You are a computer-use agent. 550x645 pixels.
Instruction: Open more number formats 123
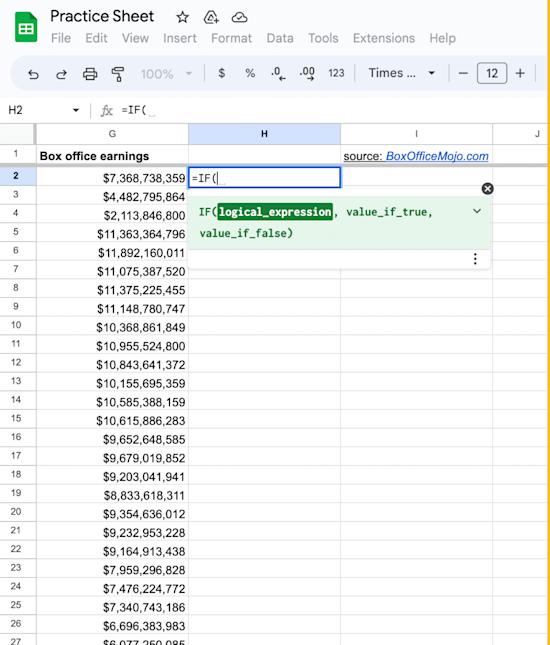(x=336, y=73)
